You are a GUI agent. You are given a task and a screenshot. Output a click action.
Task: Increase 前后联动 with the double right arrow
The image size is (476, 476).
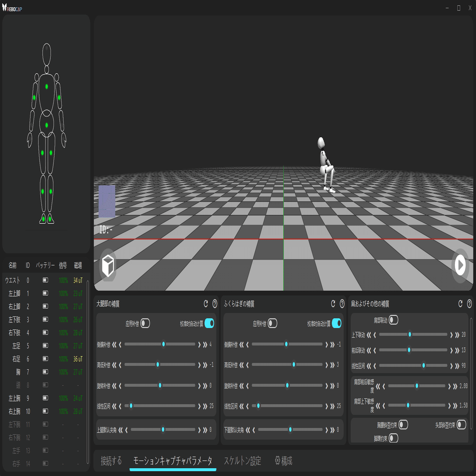(457, 351)
